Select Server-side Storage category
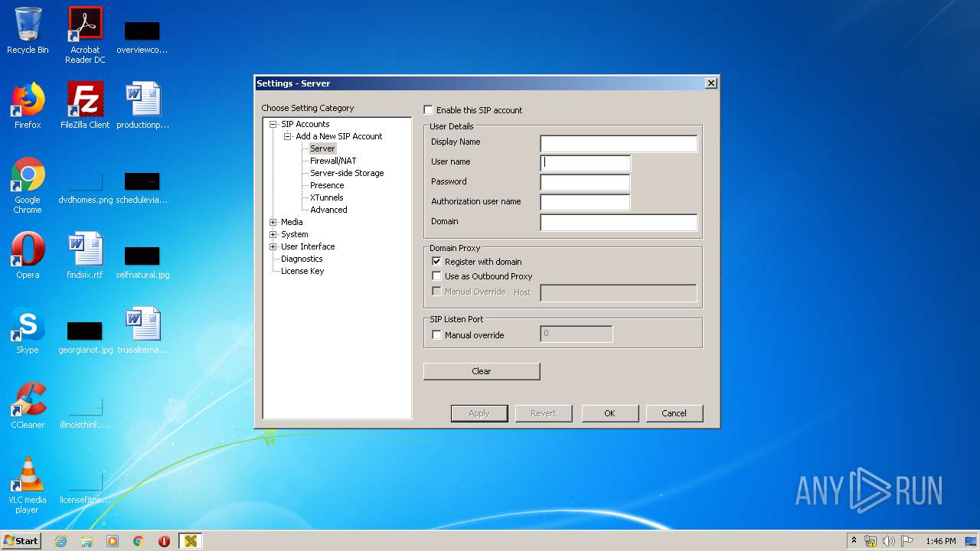The image size is (980, 551). pyautogui.click(x=347, y=173)
